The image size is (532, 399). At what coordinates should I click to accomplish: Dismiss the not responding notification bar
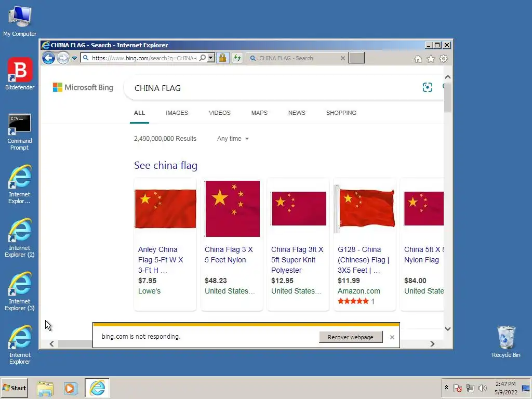coord(392,337)
